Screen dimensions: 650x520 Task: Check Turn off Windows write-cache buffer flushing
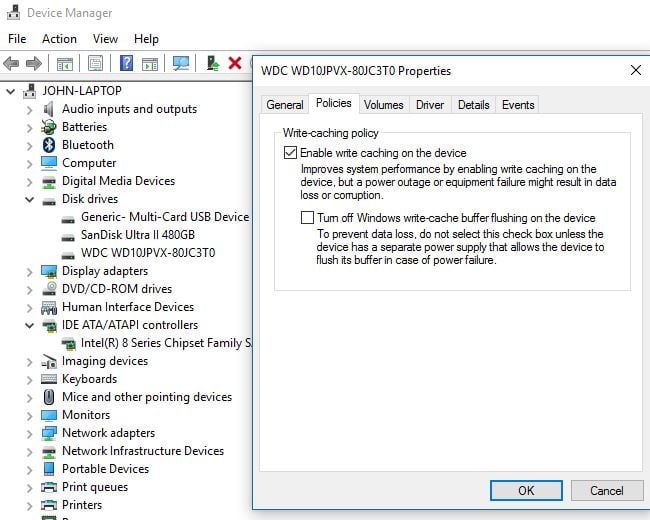pos(307,217)
